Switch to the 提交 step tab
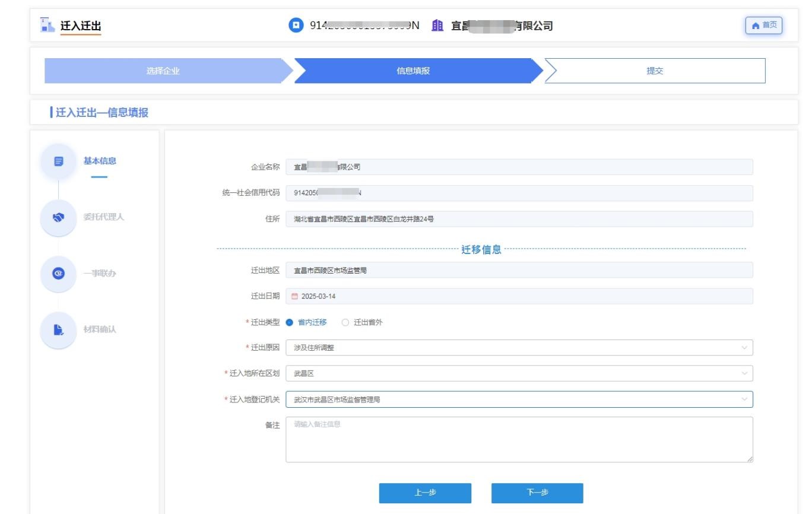This screenshot has width=812, height=514. (655, 71)
